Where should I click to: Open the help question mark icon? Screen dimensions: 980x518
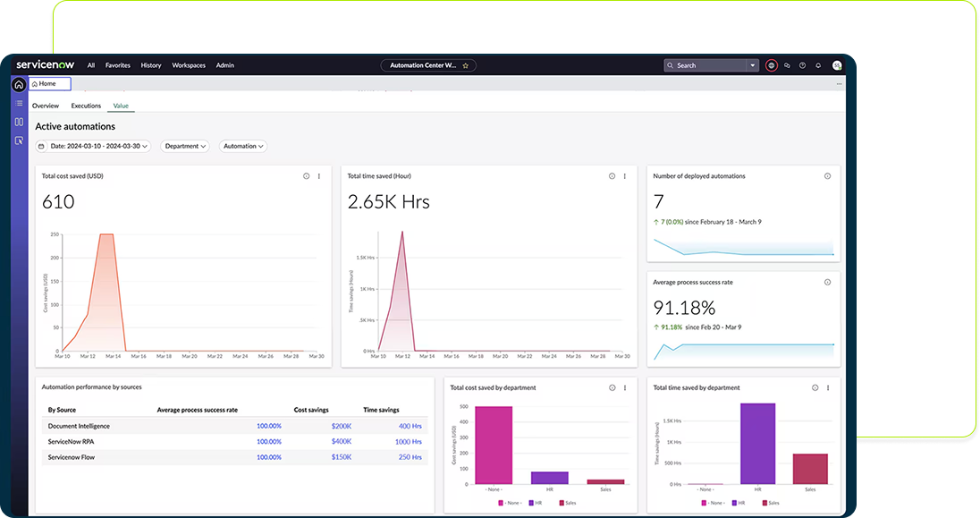click(x=802, y=65)
